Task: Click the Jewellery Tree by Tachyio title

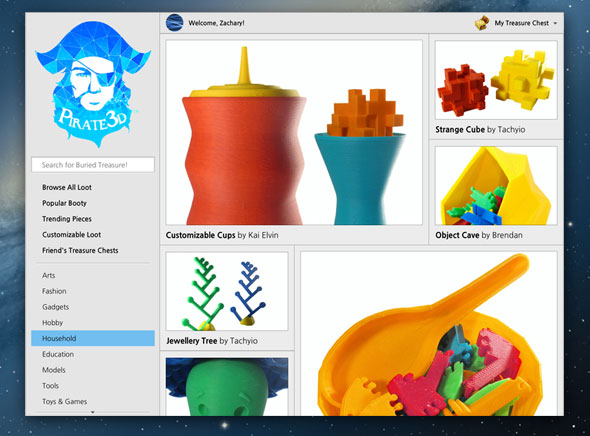Action: pyautogui.click(x=212, y=341)
